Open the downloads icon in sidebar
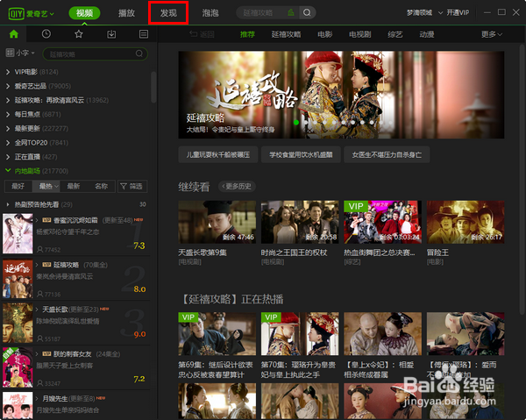 click(x=111, y=34)
